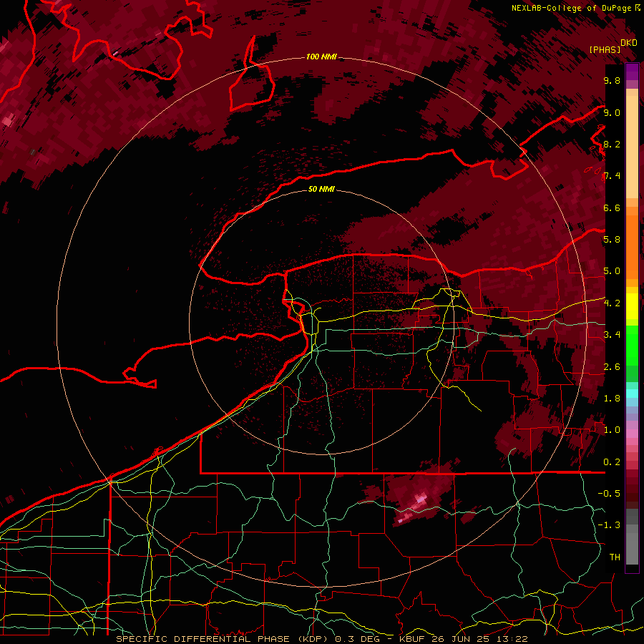Click the "50 NMI" range ring label
The width and height of the screenshot is (644, 644).
click(321, 189)
